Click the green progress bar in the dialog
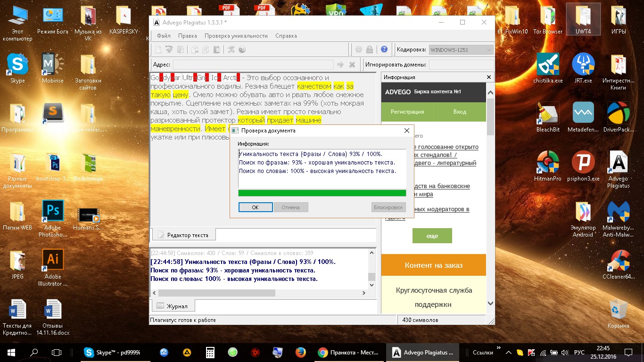 pos(322,193)
